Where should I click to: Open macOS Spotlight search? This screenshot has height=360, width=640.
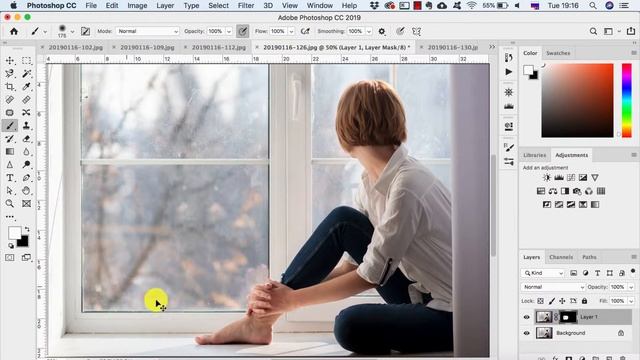pos(593,6)
